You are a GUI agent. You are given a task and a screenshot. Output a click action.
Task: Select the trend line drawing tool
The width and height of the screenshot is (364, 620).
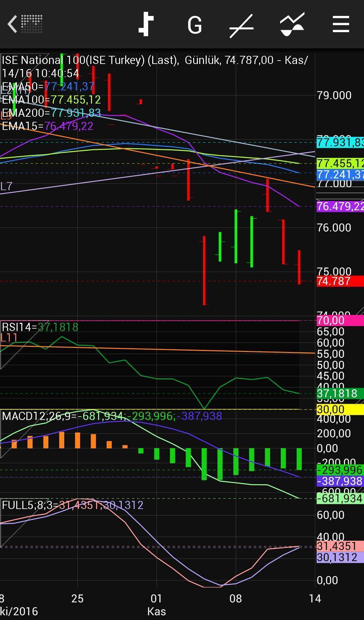coord(241,26)
